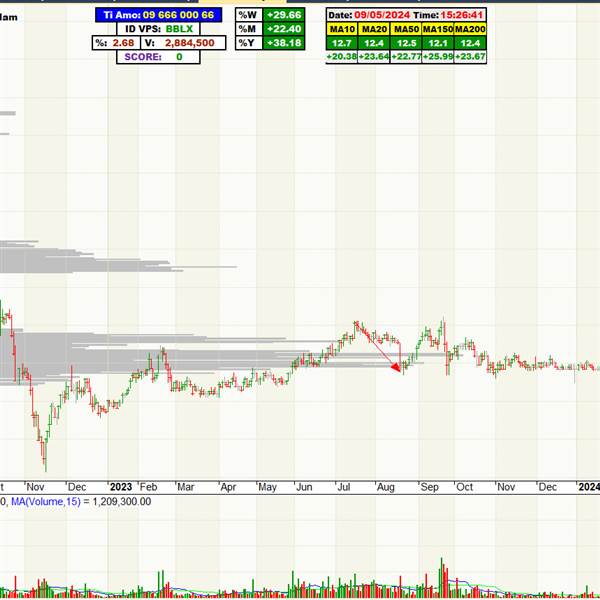Select the Mar month axis label
The image size is (600, 600).
186,487
